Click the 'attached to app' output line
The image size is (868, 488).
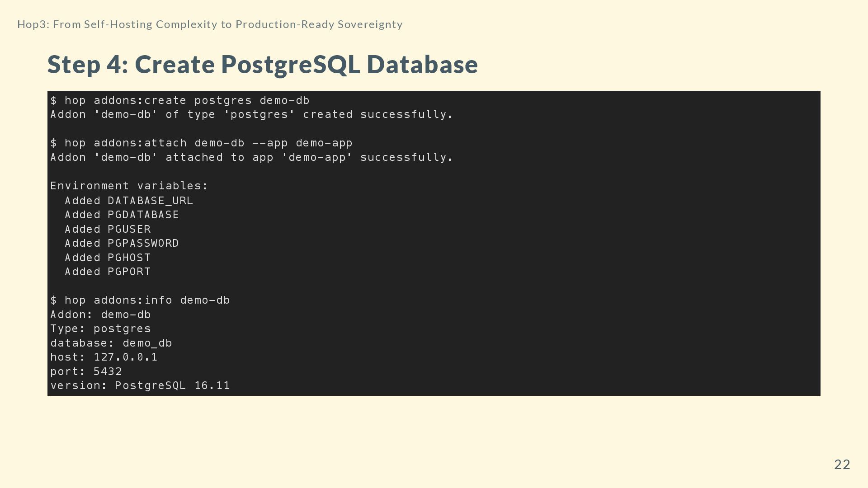click(251, 158)
